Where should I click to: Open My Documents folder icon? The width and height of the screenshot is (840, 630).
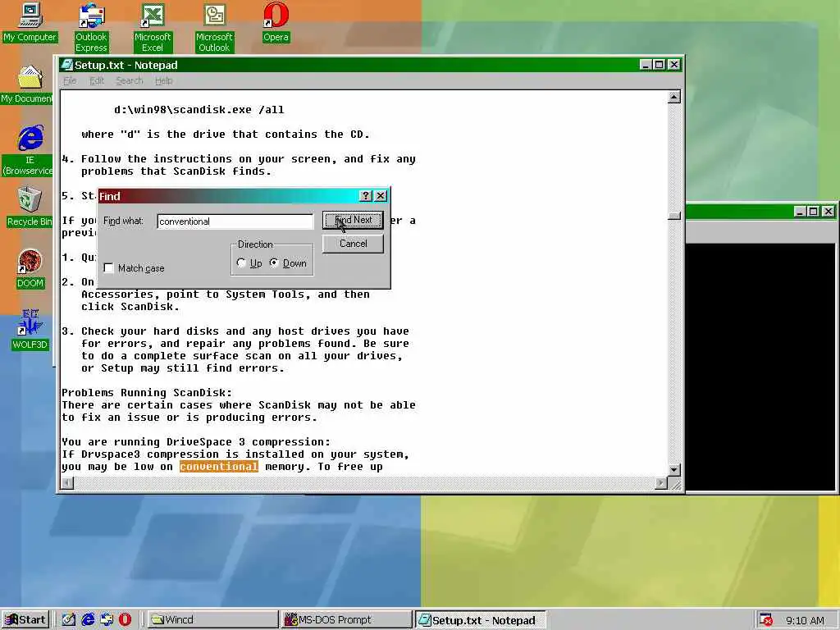[x=27, y=84]
